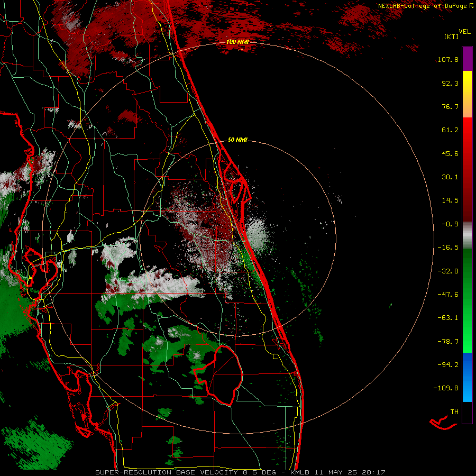Click the TH threshold label
This screenshot has width=476, height=476.
point(454,412)
